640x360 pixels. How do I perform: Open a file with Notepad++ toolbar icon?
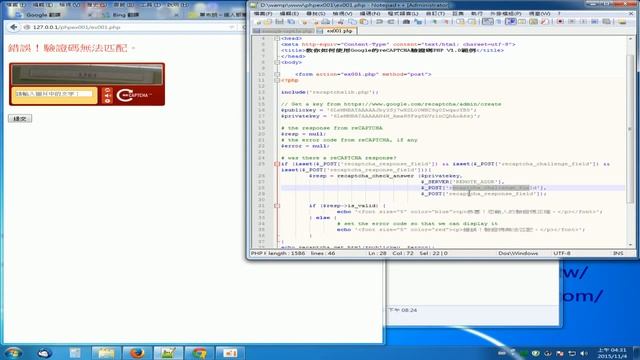(x=268, y=21)
